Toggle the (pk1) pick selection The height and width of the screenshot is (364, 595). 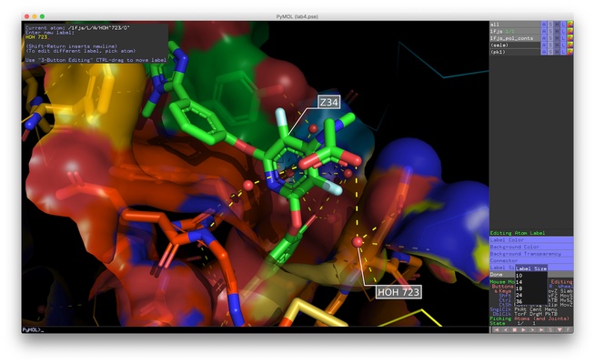click(x=515, y=52)
